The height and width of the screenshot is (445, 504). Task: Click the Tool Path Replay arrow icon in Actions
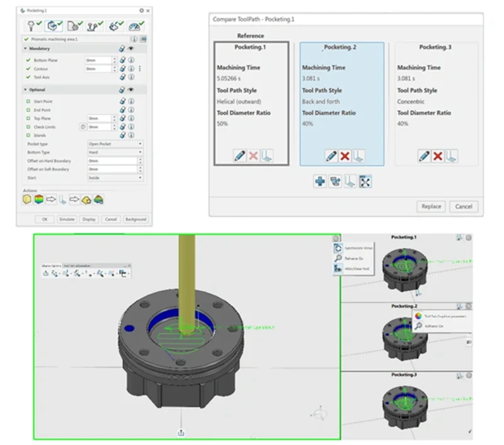(x=52, y=200)
